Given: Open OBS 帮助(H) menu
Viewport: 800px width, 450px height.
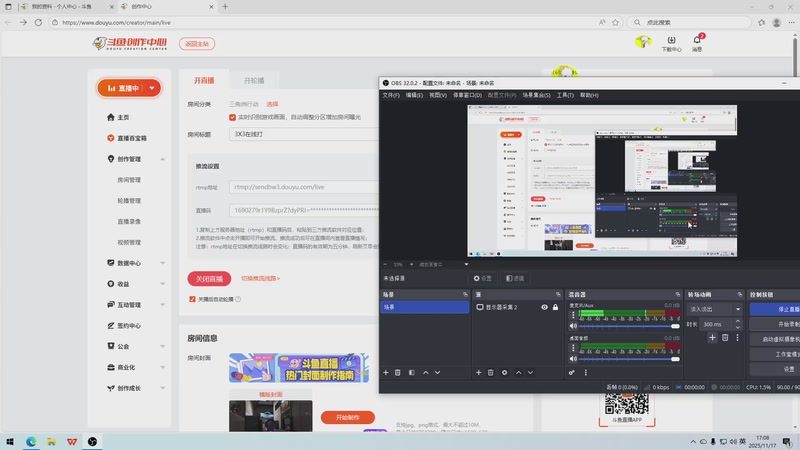Looking at the screenshot, I should pos(589,95).
